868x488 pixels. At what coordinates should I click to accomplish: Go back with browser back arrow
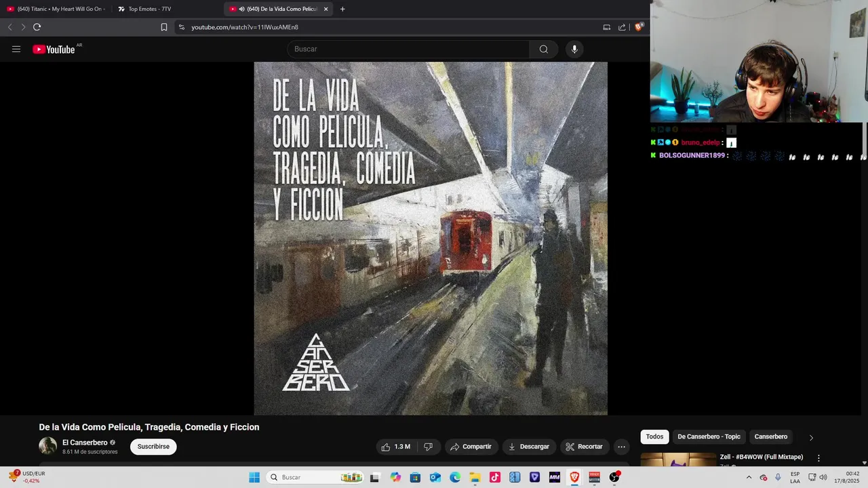click(9, 27)
